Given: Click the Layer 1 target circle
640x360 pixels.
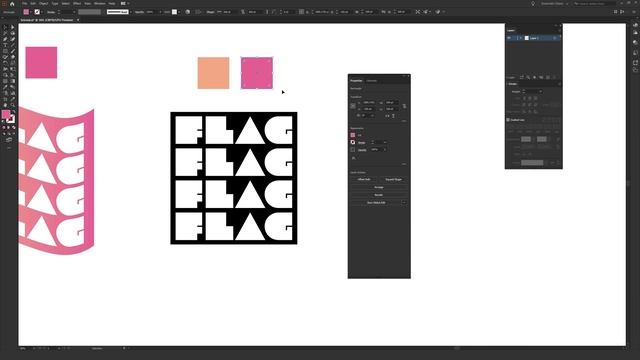Looking at the screenshot, I should click(x=555, y=38).
